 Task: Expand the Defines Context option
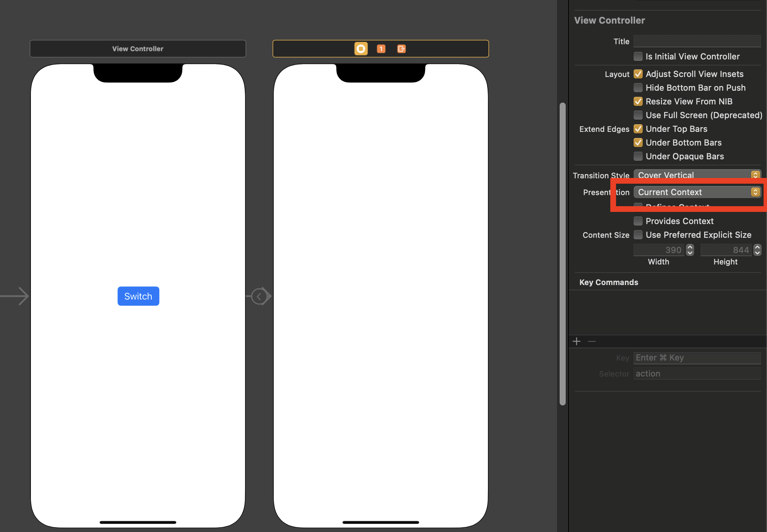(x=639, y=206)
